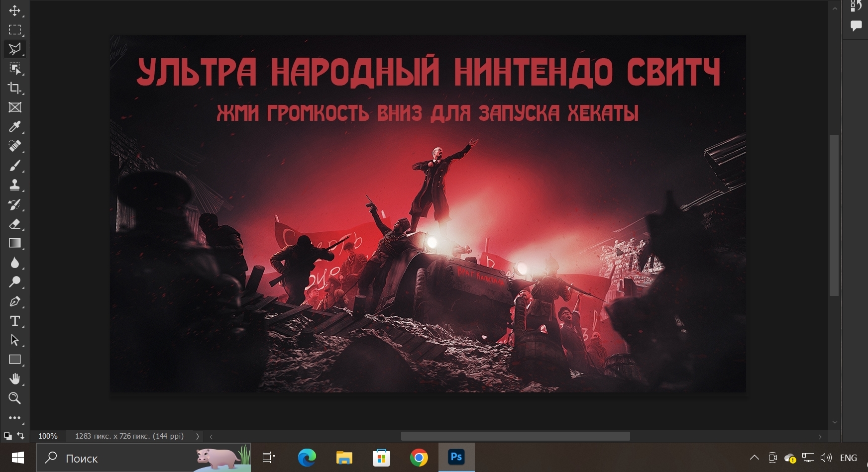
Task: Show hidden system tray icons
Action: (x=755, y=458)
